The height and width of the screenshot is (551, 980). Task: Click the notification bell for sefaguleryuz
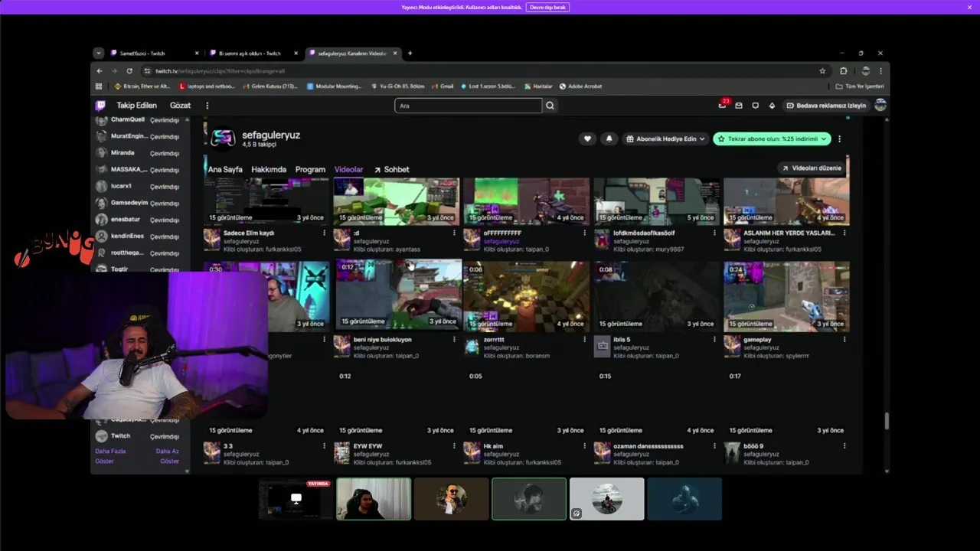click(609, 139)
